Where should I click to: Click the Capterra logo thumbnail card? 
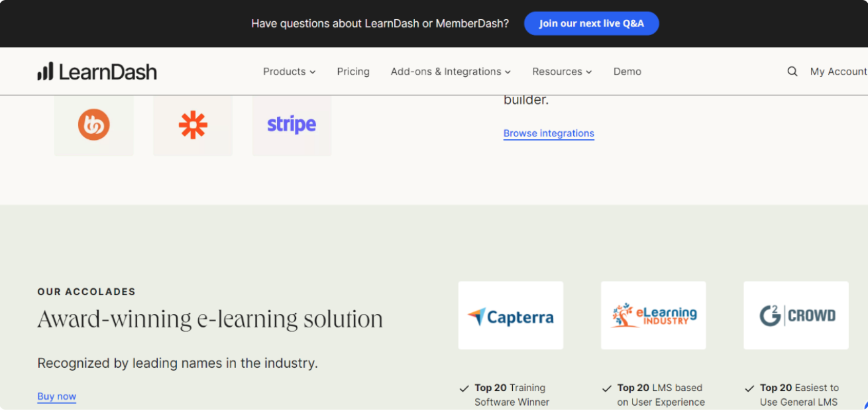pyautogui.click(x=510, y=315)
